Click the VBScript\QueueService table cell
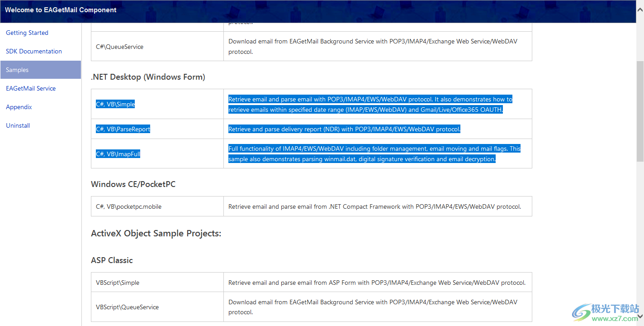 coord(157,307)
